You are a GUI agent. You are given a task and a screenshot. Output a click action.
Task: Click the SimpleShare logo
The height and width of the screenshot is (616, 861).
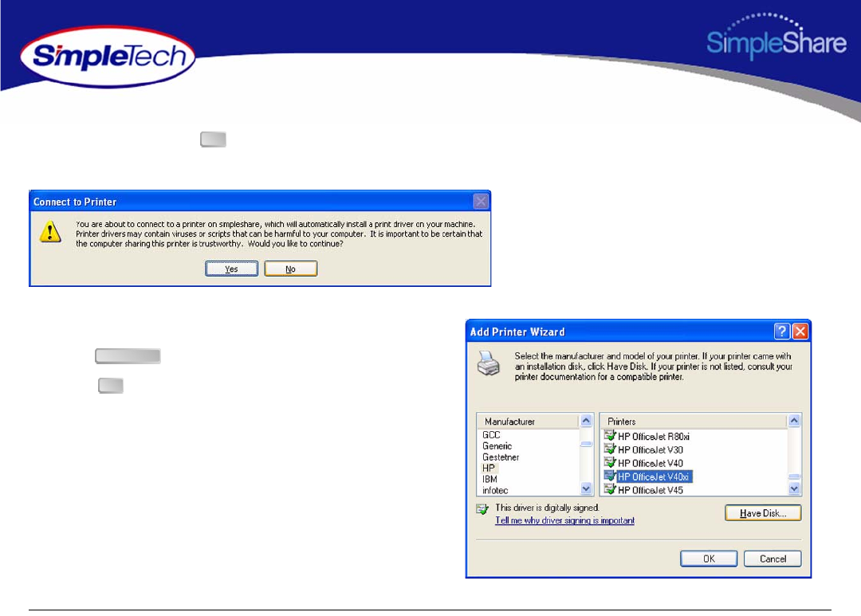[776, 36]
